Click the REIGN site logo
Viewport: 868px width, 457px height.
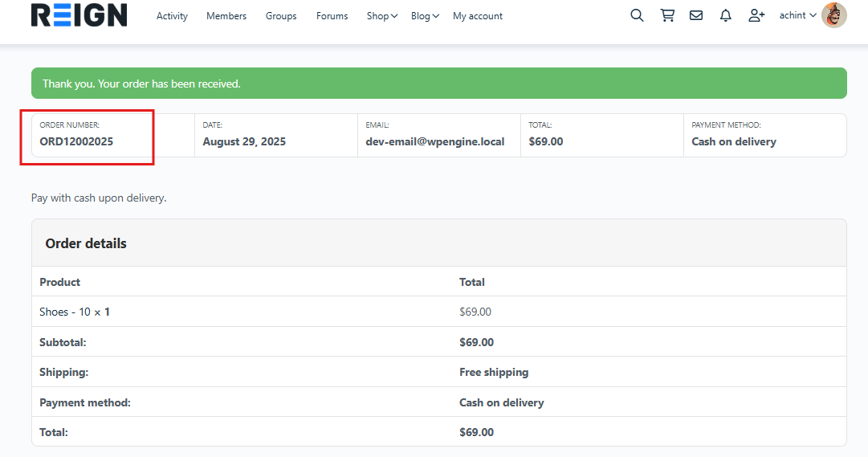(79, 15)
